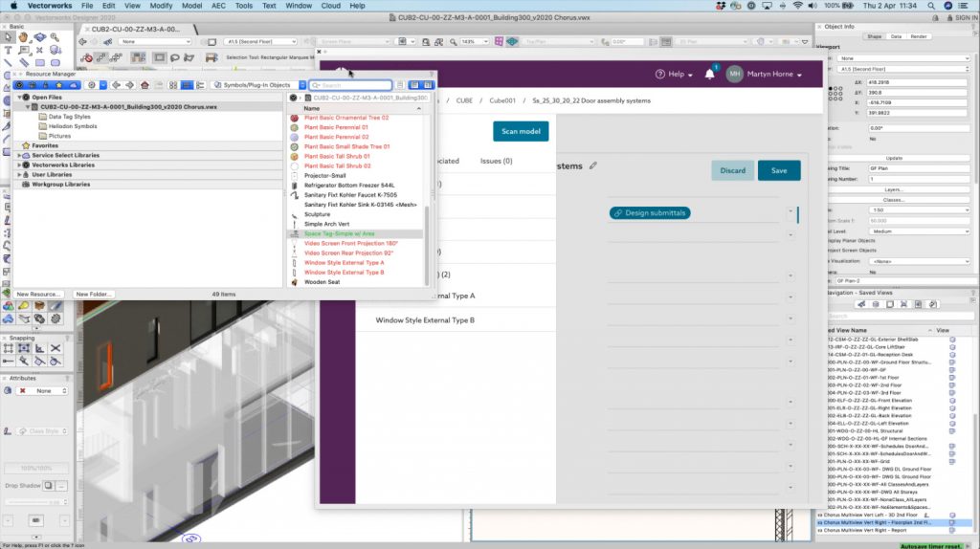Switch Resource Manager to list view
Viewport: 980px width, 549px height.
click(187, 85)
